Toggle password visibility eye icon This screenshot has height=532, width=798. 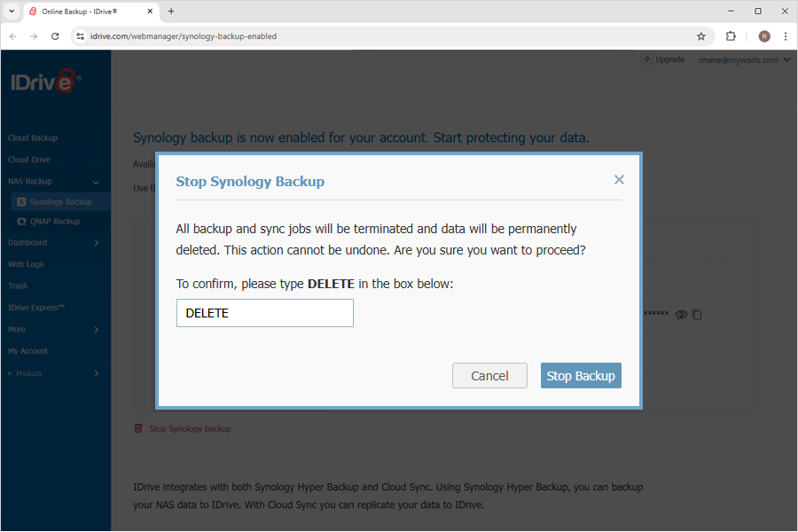click(x=681, y=315)
